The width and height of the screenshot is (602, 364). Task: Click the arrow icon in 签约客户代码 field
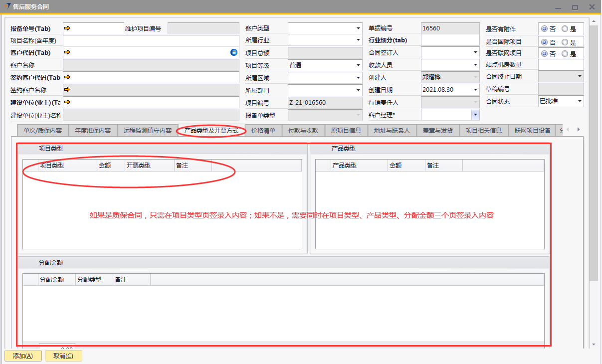point(67,77)
